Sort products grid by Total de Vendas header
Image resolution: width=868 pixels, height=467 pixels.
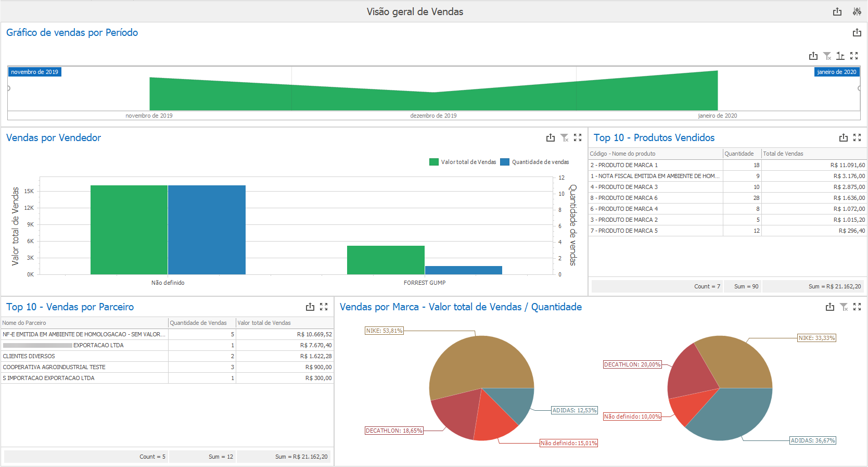click(814, 154)
